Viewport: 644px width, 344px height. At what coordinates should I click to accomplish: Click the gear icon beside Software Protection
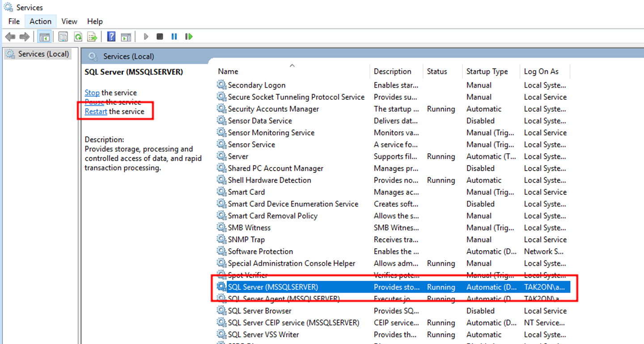click(221, 251)
